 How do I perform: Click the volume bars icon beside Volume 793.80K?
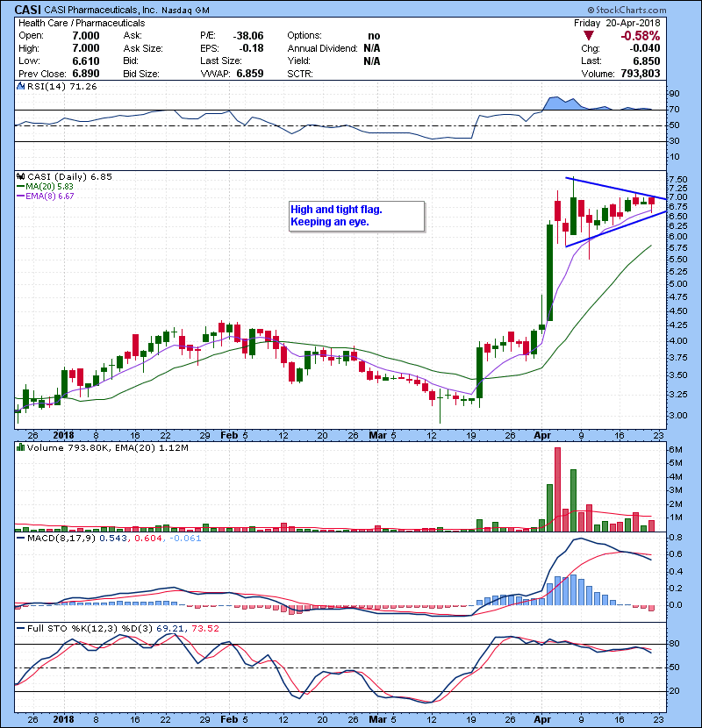[x=20, y=447]
